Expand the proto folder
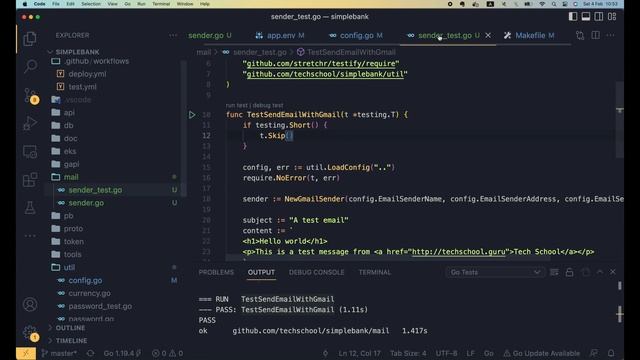 (73, 229)
